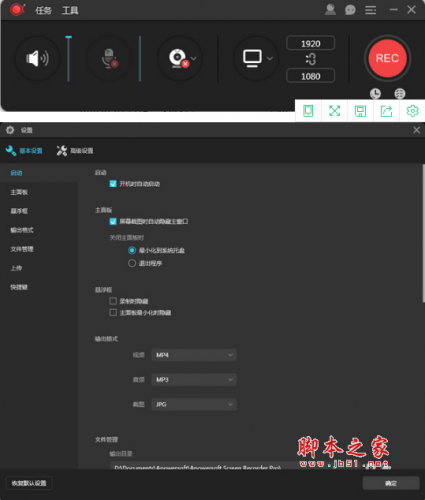Click the system sound volume slider

coord(69,59)
